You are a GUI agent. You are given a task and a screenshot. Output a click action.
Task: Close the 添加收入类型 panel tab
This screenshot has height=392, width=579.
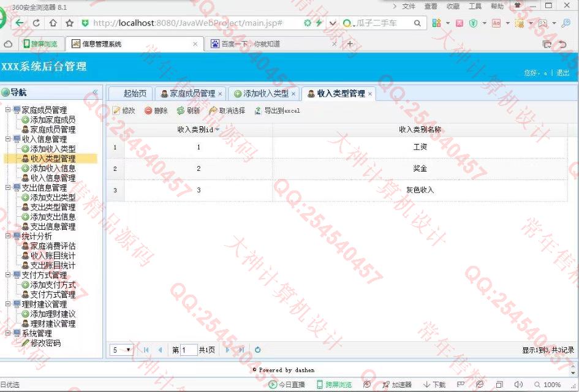tap(293, 94)
